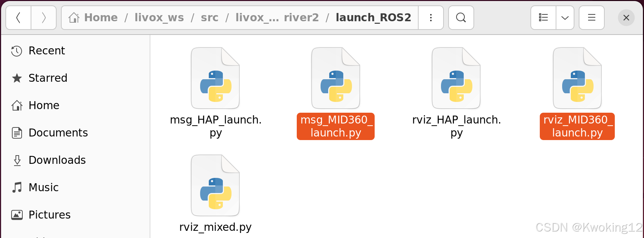The image size is (644, 238).
Task: Select the rviz_mixed.py file icon
Action: click(x=215, y=185)
